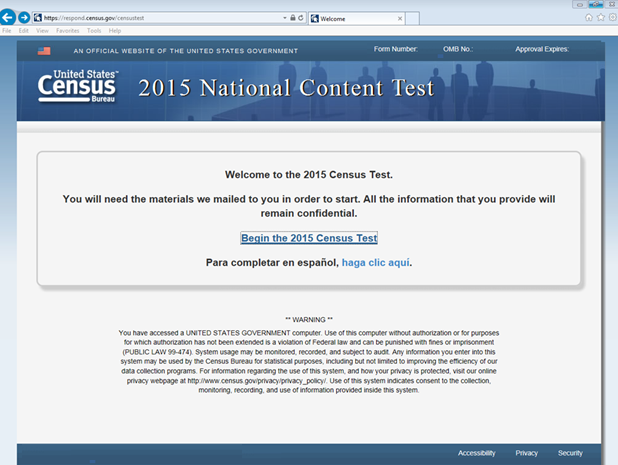Click the United States Census Bureau logo

pos(78,86)
